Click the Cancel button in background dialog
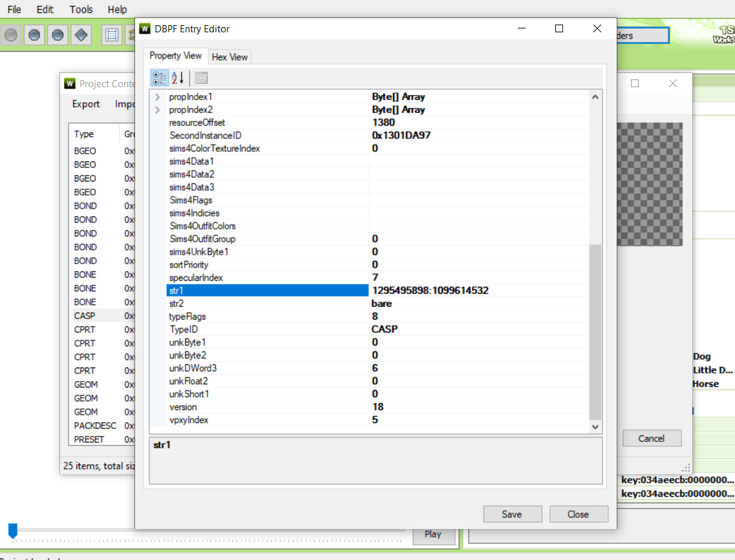The height and width of the screenshot is (560, 735). (x=652, y=439)
